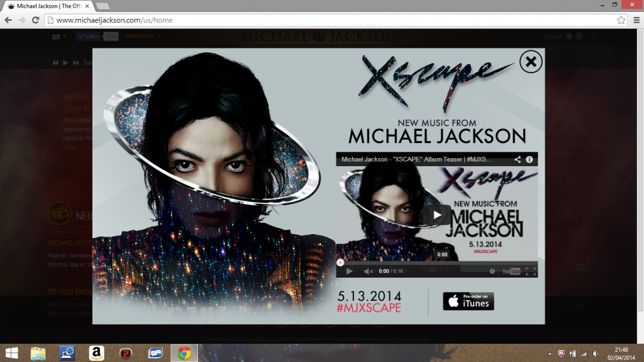Unmute the video using the speaker icon

click(x=368, y=271)
